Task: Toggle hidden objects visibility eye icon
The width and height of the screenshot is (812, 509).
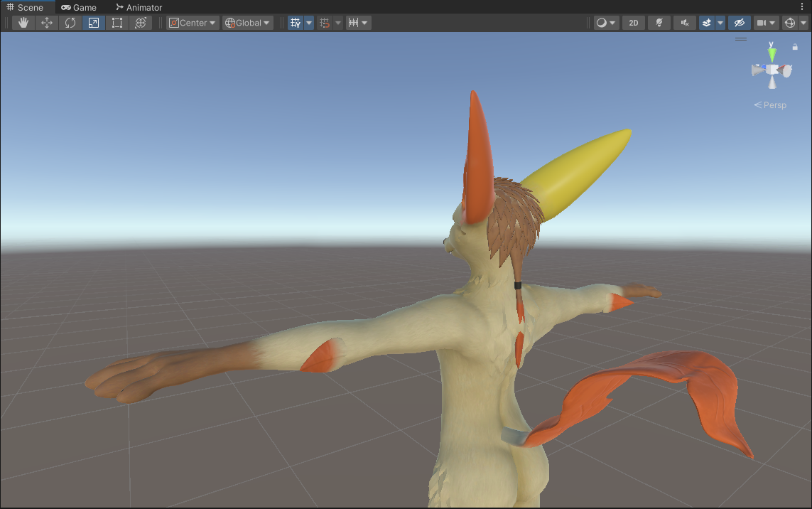Action: point(740,23)
